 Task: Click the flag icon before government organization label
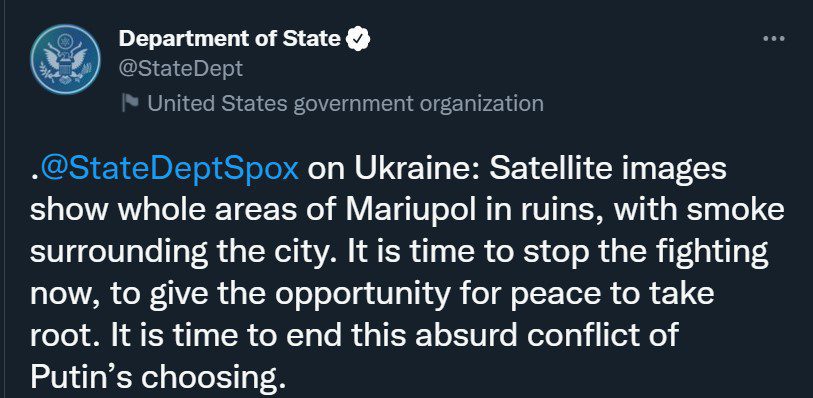[130, 102]
